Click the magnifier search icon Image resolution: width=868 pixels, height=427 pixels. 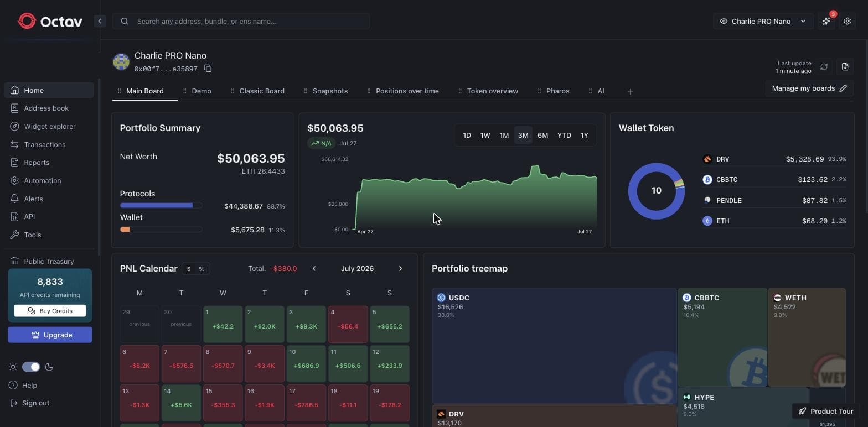tap(125, 21)
